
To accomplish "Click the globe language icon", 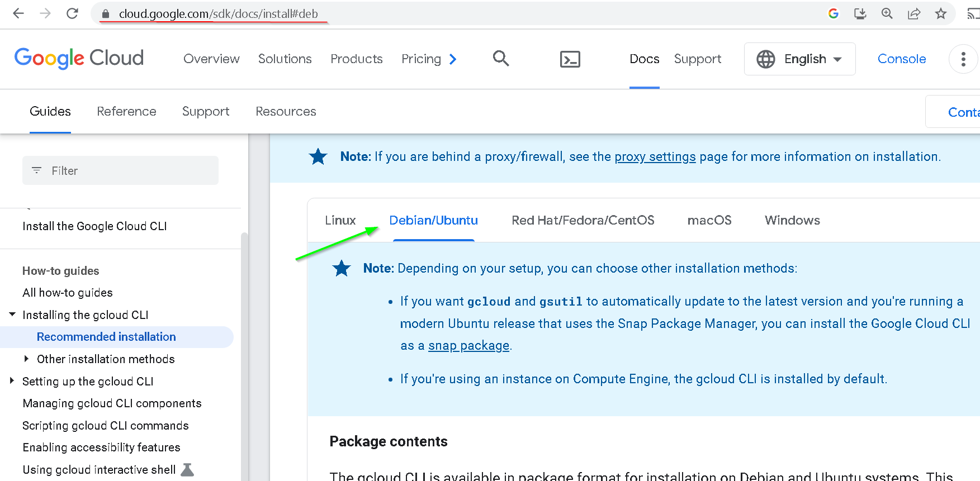I will click(765, 59).
